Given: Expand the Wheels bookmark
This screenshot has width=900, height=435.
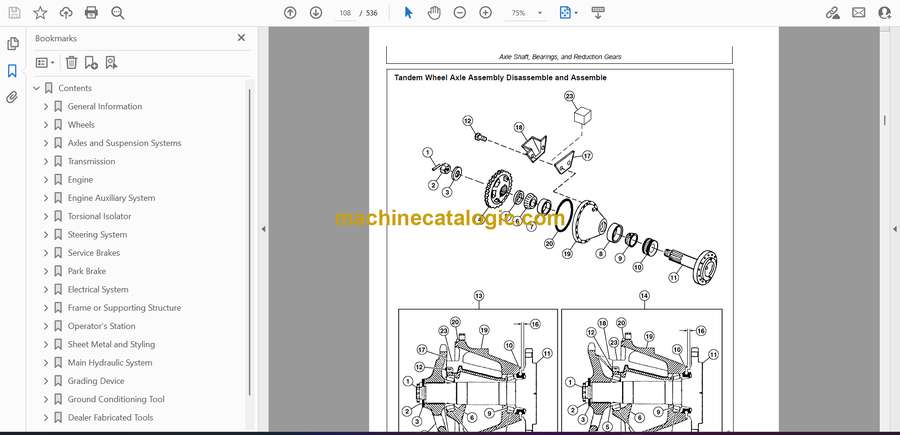Looking at the screenshot, I should 46,125.
